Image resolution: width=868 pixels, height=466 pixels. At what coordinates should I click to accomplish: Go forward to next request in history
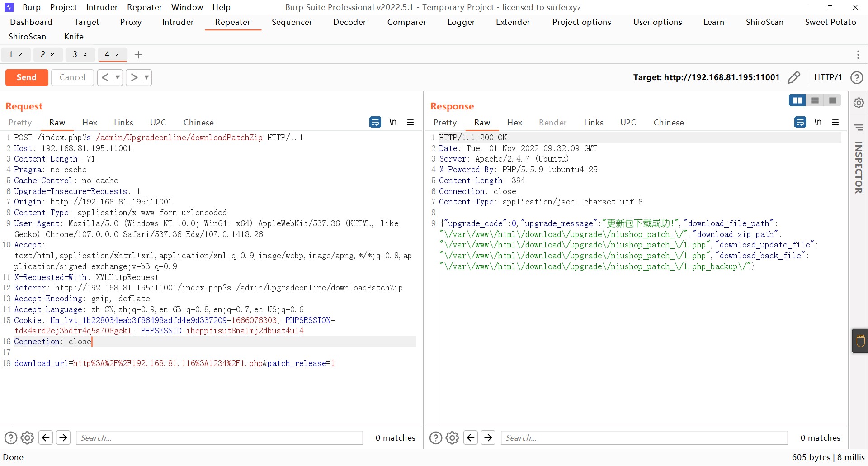coord(134,77)
